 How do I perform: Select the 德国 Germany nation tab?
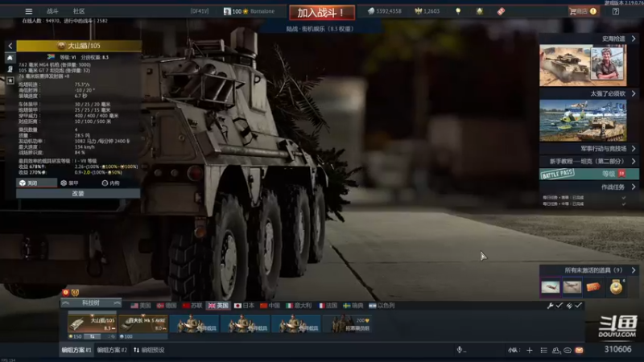pyautogui.click(x=167, y=306)
